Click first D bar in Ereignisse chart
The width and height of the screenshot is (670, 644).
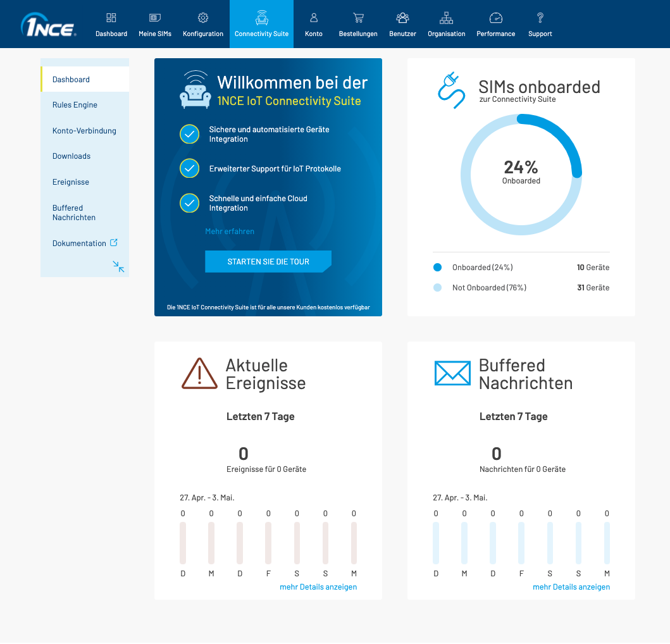[x=183, y=543]
